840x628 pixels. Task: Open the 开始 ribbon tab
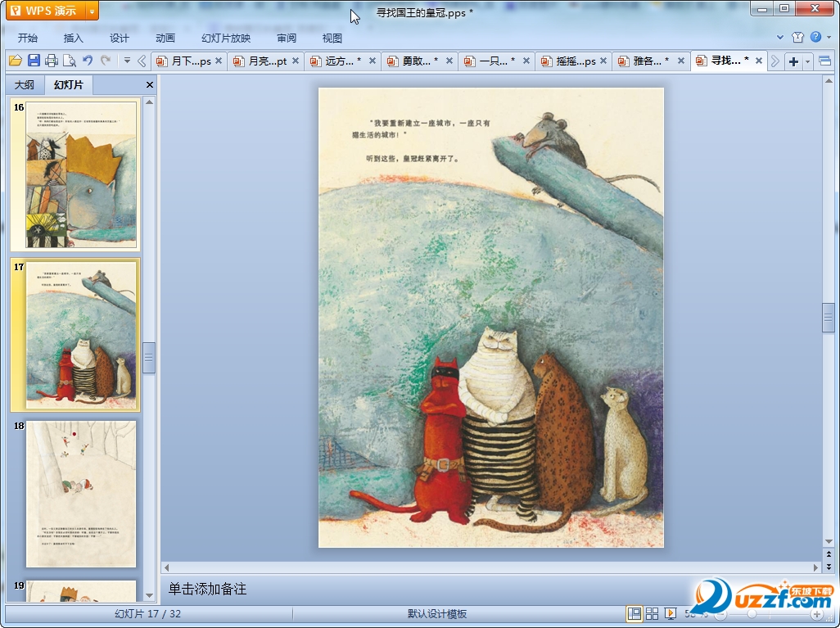coord(27,38)
